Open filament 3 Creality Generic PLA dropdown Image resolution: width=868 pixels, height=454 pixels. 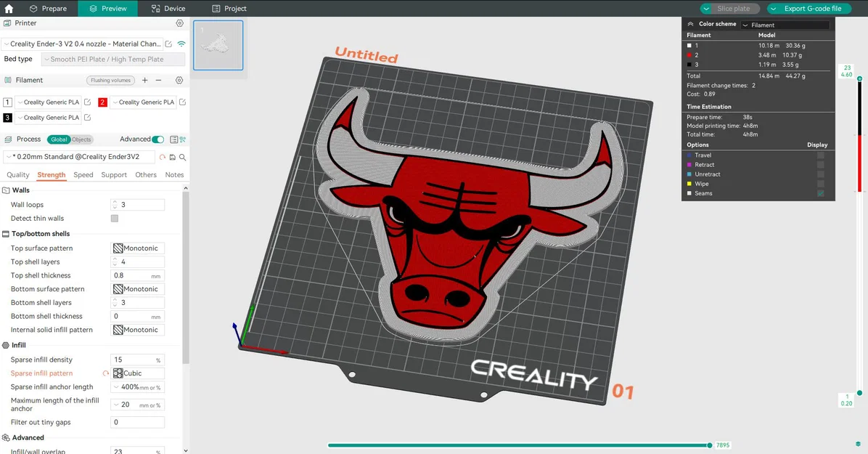click(x=48, y=118)
